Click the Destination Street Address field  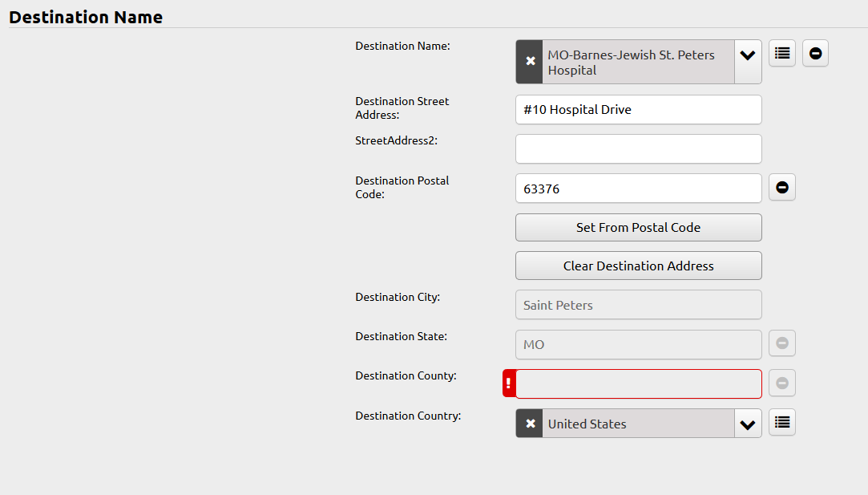(638, 110)
